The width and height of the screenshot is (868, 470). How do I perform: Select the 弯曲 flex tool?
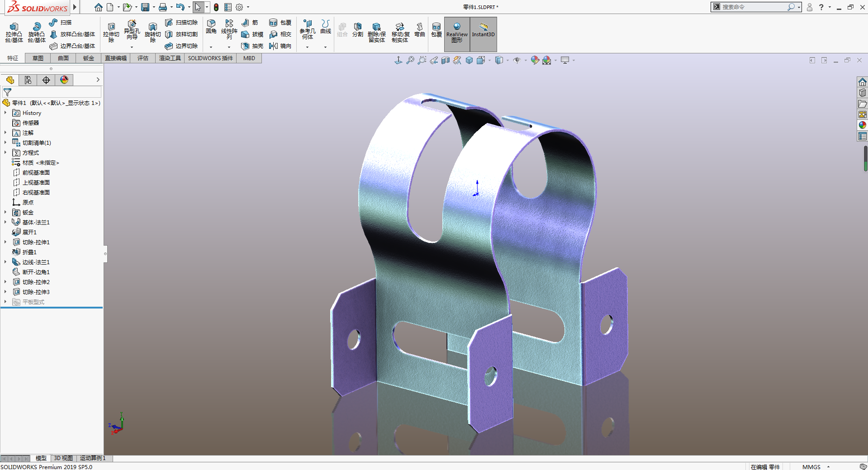(x=420, y=30)
